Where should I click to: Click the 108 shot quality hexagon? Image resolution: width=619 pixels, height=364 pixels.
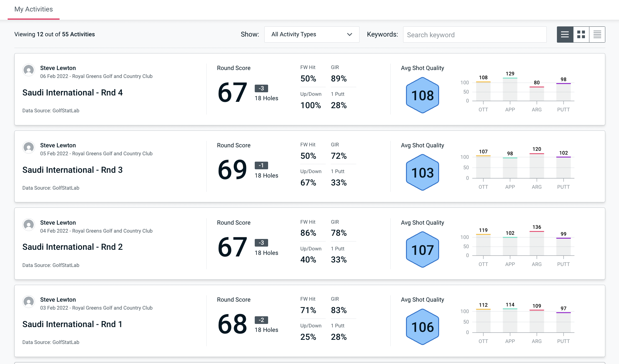(422, 95)
